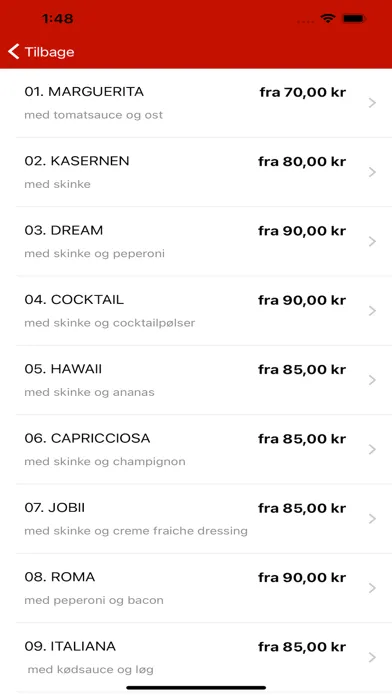The width and height of the screenshot is (392, 696).
Task: Go back via the Tilbage label
Action: click(49, 52)
